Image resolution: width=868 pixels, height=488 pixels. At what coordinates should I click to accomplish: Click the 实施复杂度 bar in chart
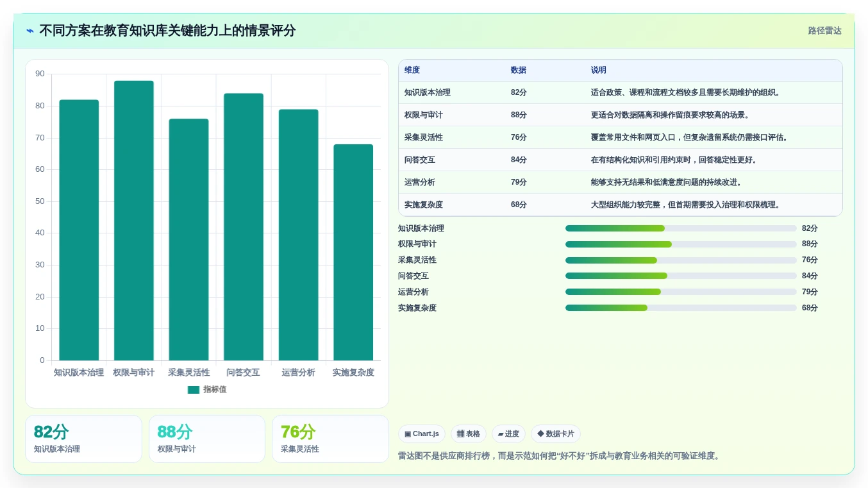[x=353, y=253]
